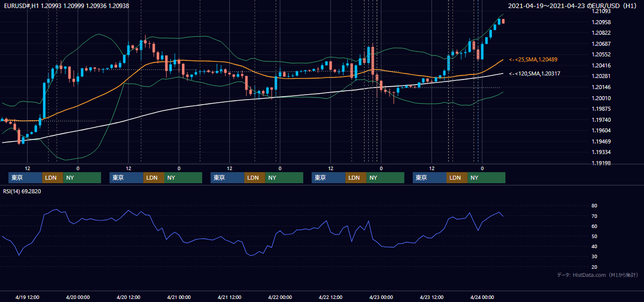The width and height of the screenshot is (644, 302).
Task: Click price axis value 1.19740
Action: point(601,120)
